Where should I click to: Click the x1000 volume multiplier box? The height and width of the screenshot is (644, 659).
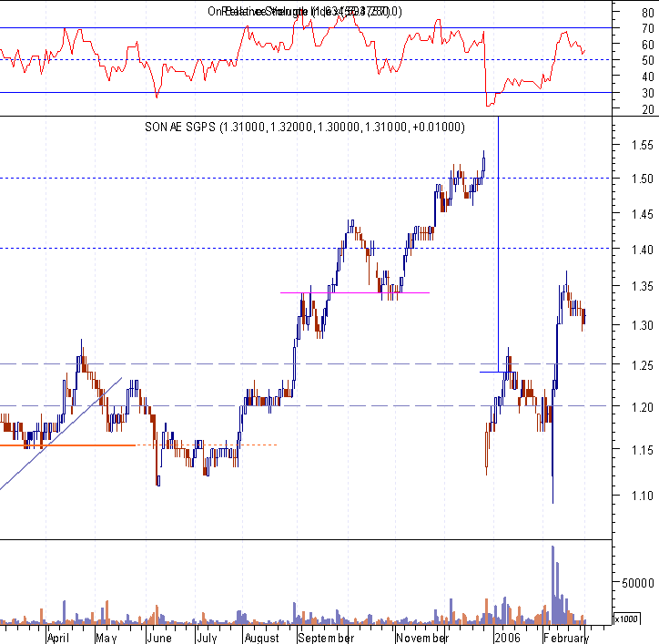(626, 618)
